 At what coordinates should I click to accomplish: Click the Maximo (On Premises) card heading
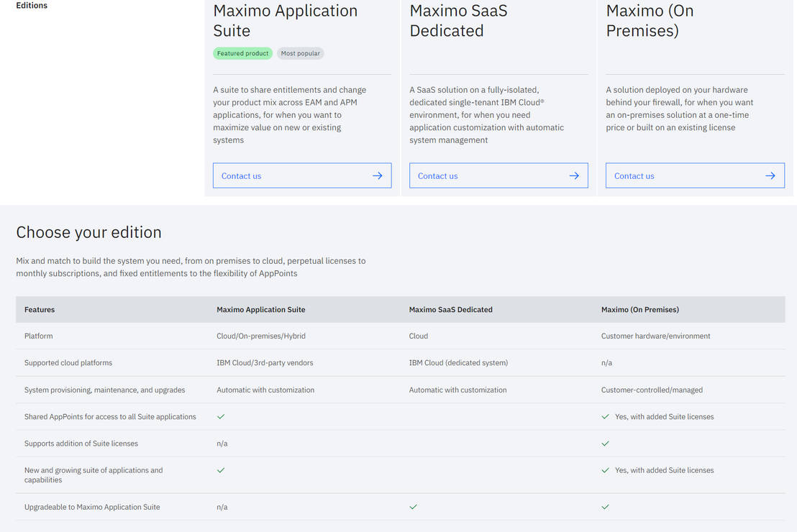650,21
